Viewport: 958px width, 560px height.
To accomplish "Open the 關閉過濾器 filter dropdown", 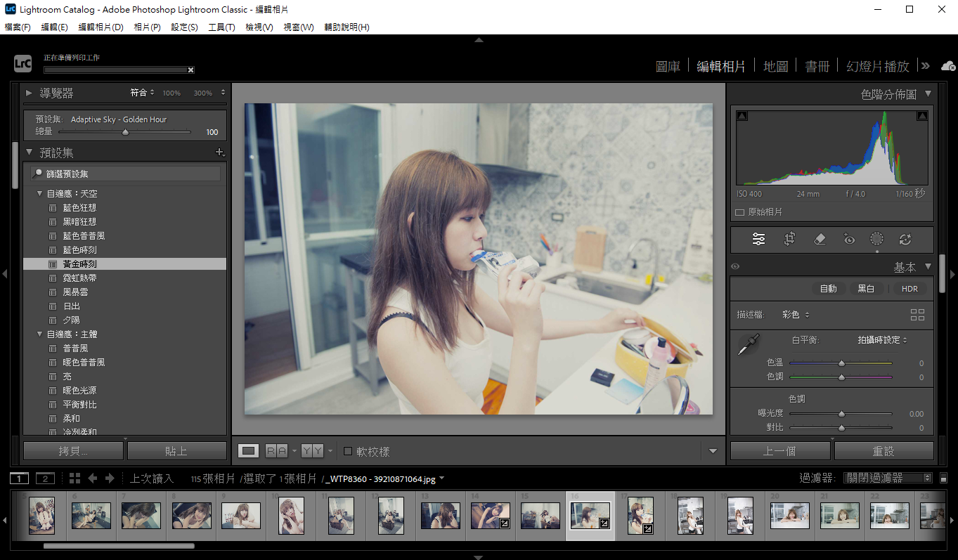I will pos(888,478).
